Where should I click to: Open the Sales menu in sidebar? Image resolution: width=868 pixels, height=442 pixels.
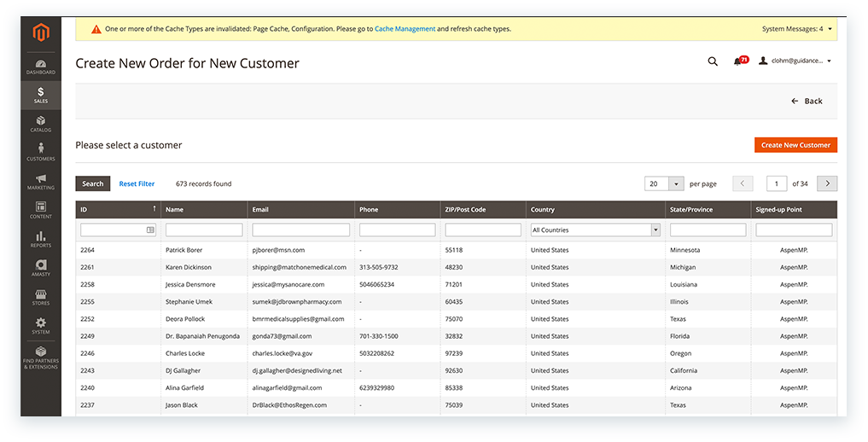(40, 95)
